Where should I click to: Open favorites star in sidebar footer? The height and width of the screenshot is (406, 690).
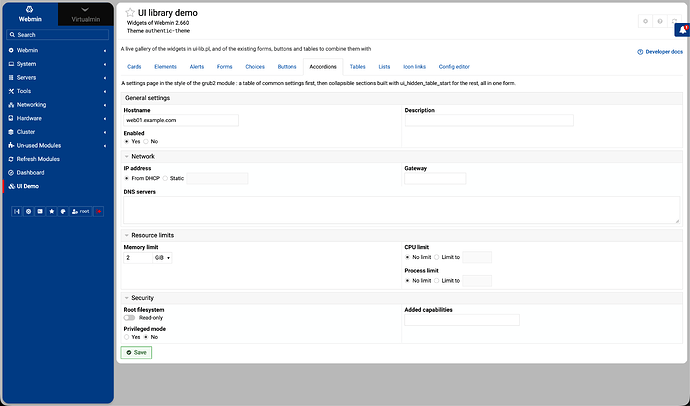51,212
